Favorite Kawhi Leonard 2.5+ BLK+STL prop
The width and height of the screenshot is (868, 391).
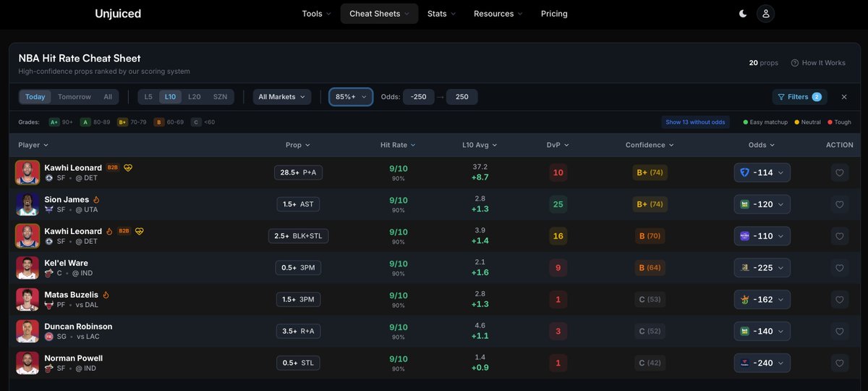point(839,237)
